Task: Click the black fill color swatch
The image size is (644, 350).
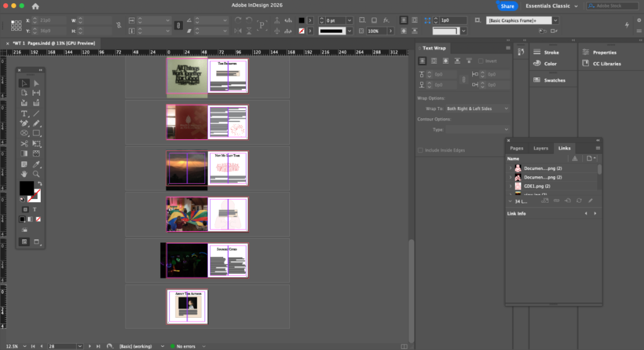Action: pyautogui.click(x=26, y=188)
